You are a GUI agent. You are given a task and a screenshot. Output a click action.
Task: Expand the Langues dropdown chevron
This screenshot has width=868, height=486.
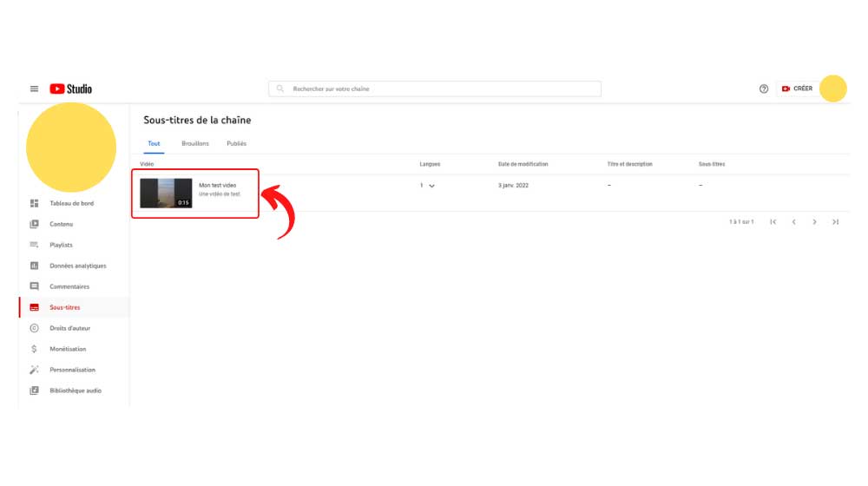[431, 186]
